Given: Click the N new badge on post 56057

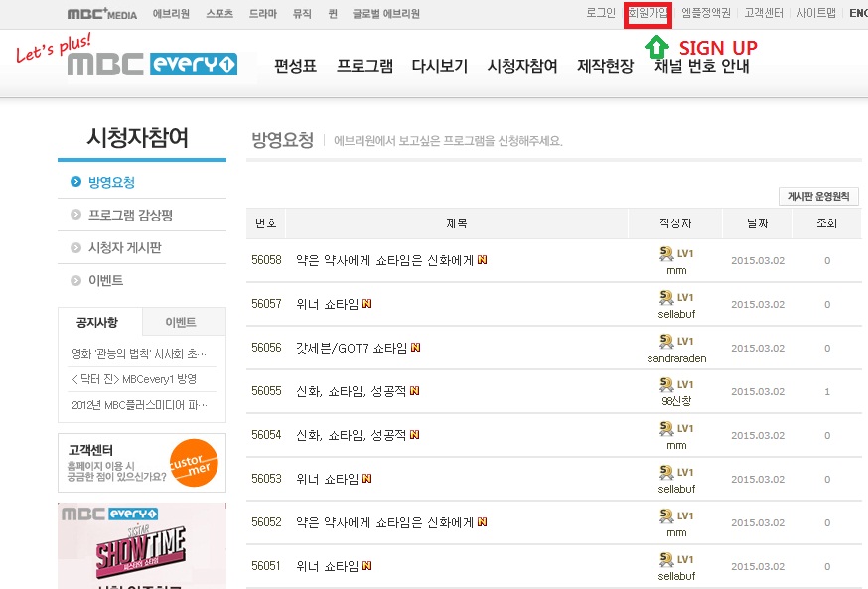Looking at the screenshot, I should coord(367,303).
